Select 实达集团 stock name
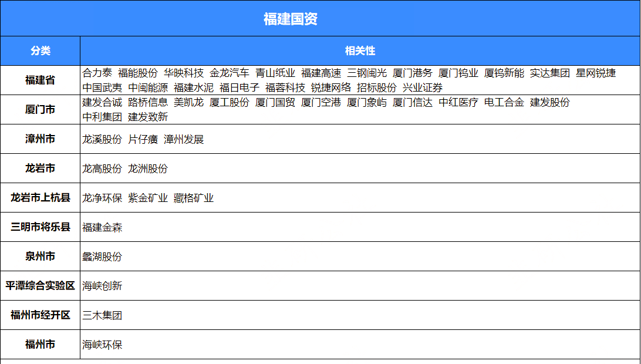Image resolution: width=641 pixels, height=364 pixels. click(550, 73)
